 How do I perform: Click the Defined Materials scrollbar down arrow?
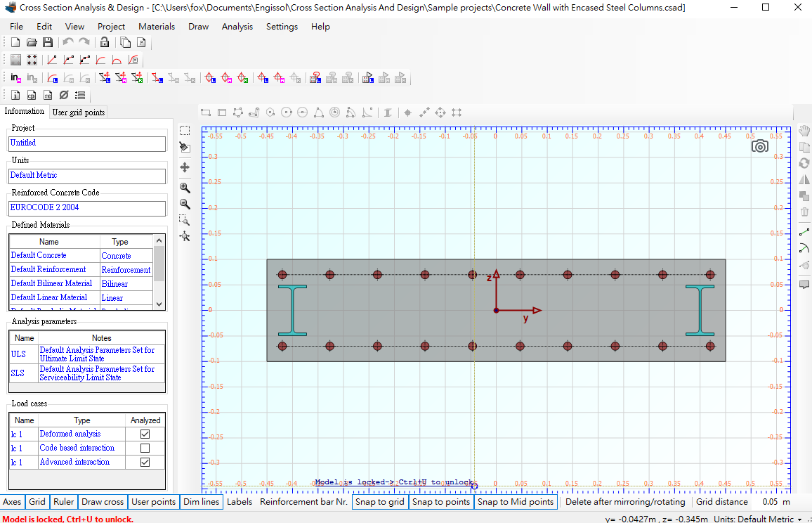[159, 304]
